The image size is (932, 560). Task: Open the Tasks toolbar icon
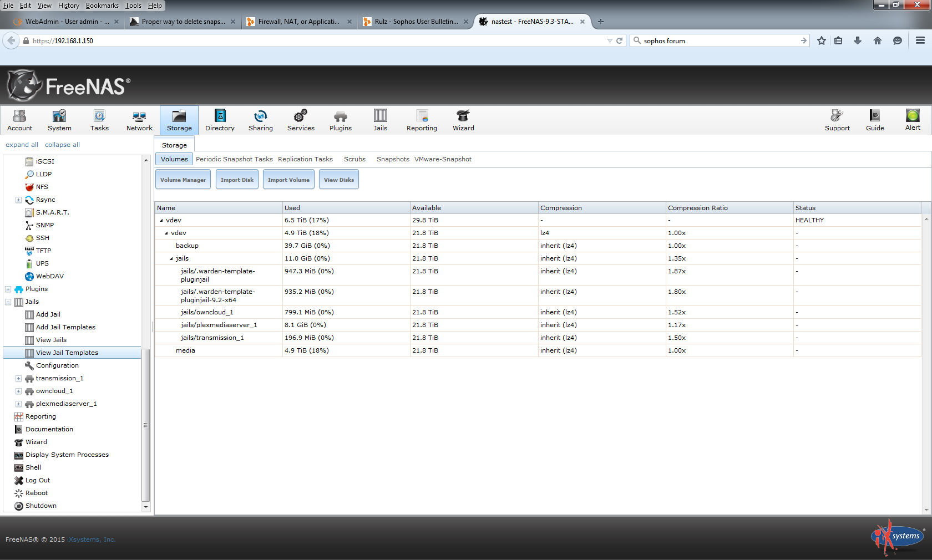click(x=99, y=120)
